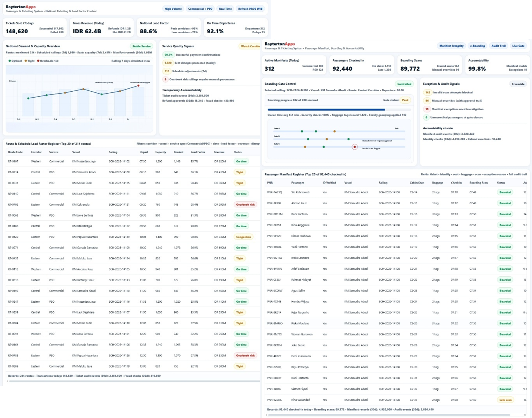
Task: Select the Real Time pill in the header
Action: click(225, 9)
